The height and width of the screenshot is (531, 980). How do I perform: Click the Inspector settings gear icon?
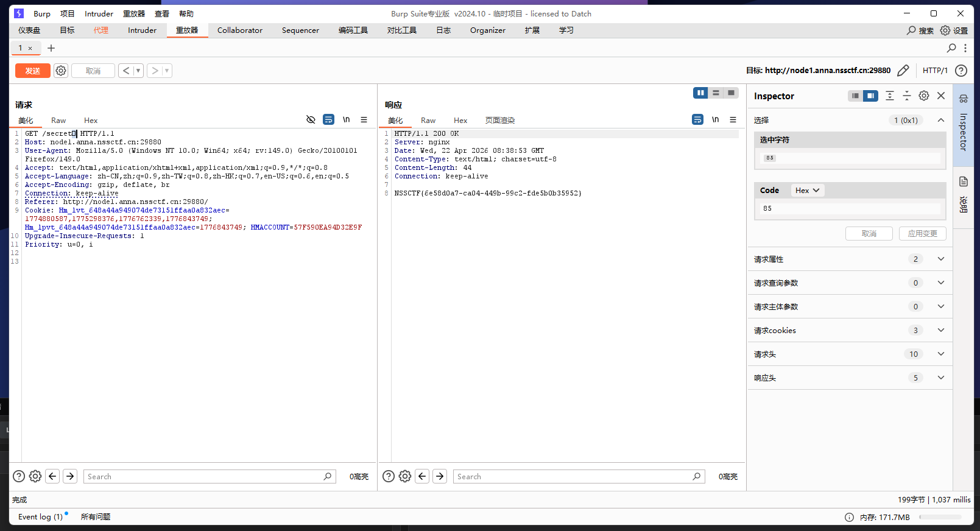(x=924, y=96)
